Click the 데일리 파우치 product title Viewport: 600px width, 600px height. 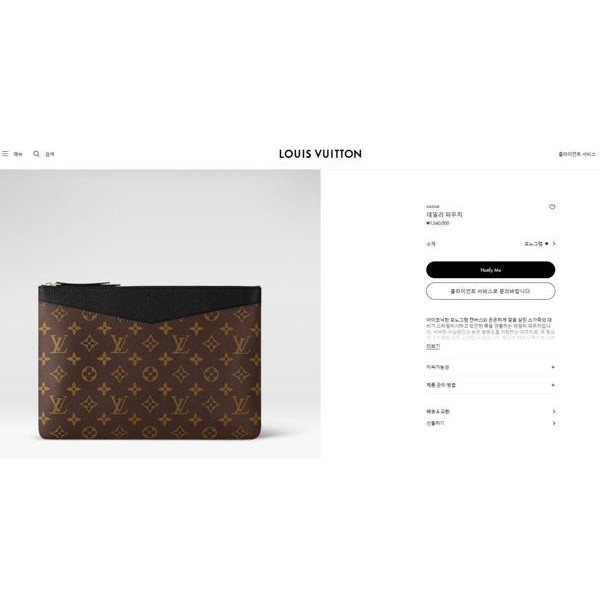(x=444, y=215)
